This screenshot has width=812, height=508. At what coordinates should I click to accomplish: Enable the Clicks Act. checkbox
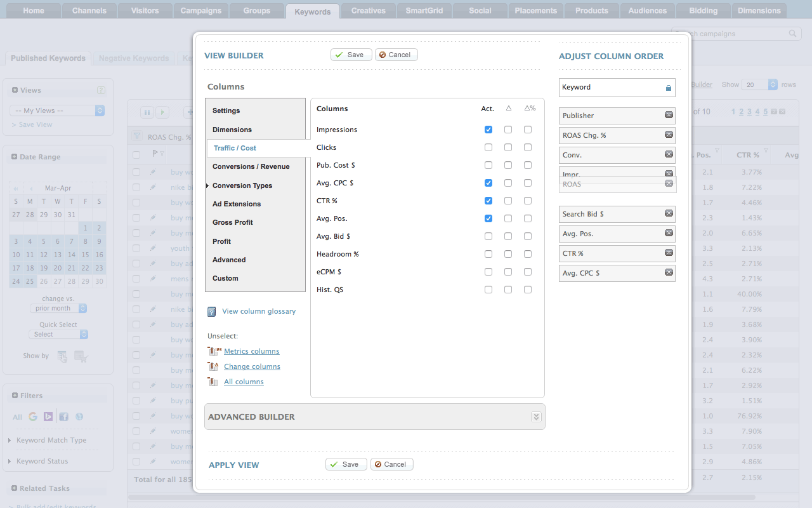488,147
